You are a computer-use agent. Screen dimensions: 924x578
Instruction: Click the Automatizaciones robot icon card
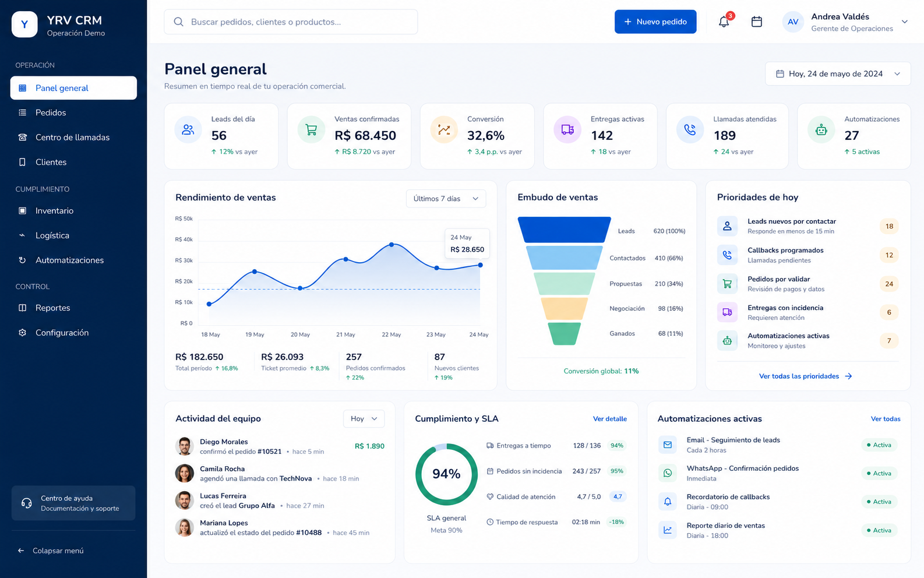click(821, 130)
